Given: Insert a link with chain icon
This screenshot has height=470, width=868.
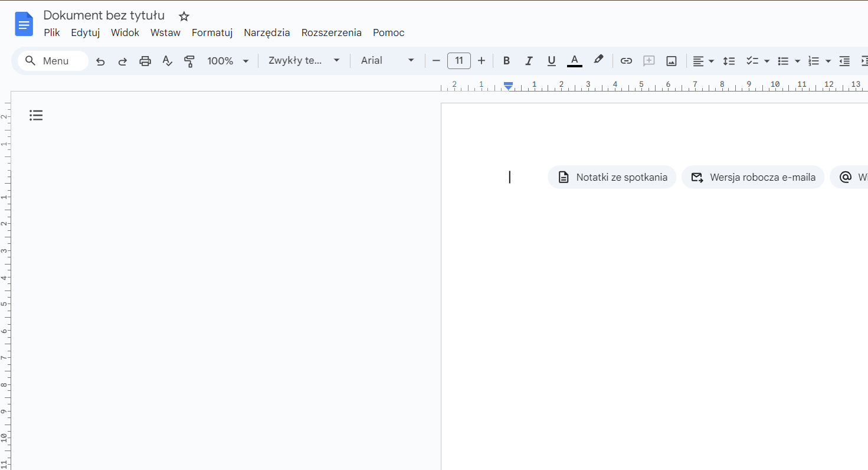Looking at the screenshot, I should (627, 60).
